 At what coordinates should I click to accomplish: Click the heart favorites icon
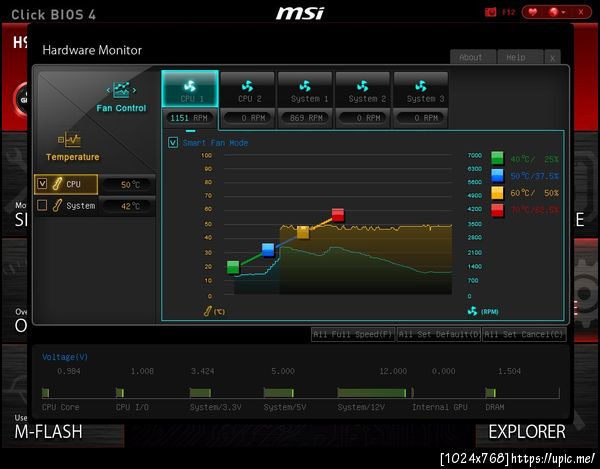pos(533,12)
